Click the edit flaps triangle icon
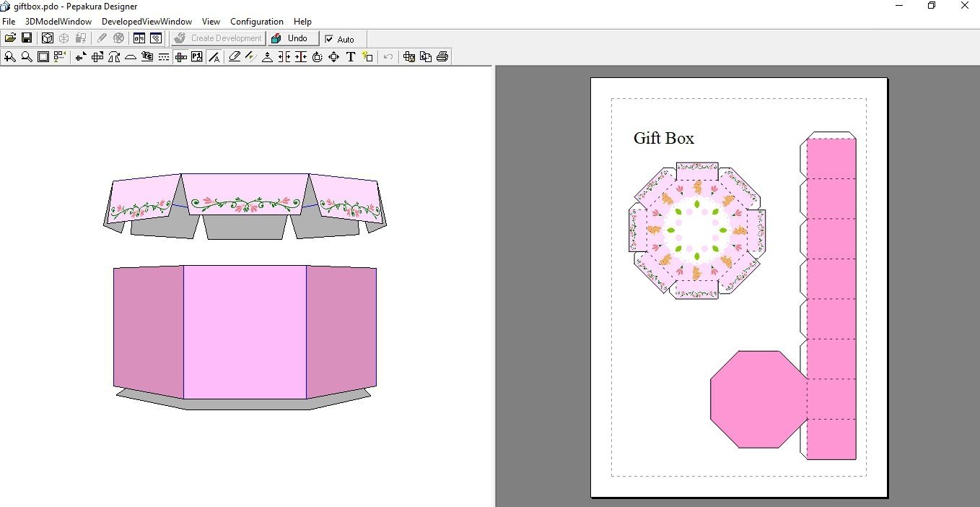The width and height of the screenshot is (980, 507). (267, 56)
